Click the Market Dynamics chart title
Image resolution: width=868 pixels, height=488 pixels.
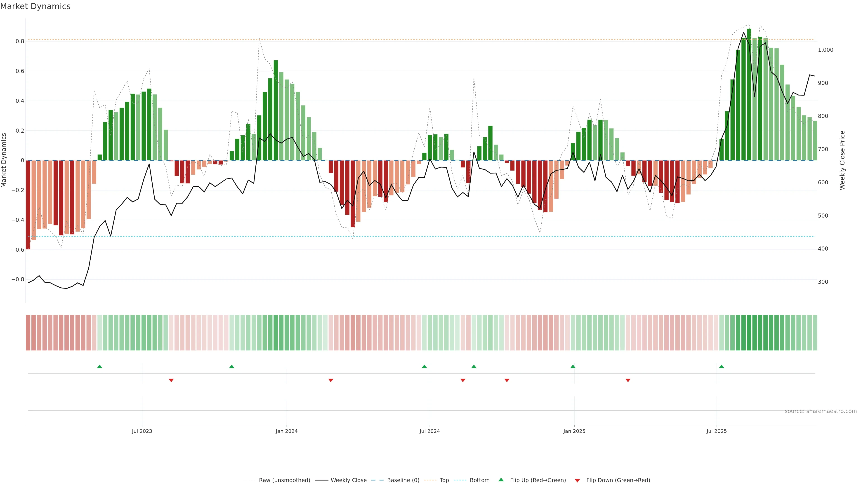(x=35, y=6)
